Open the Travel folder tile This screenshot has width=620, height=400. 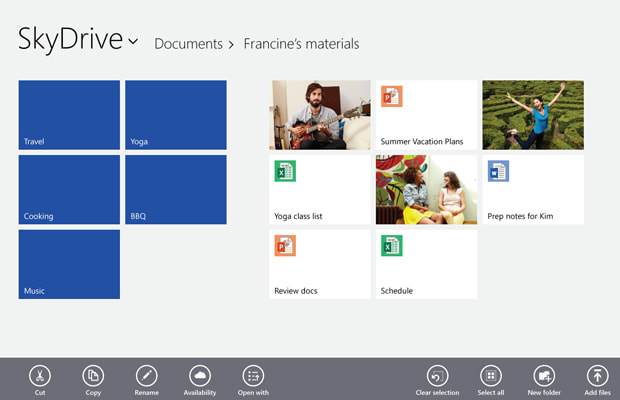click(69, 115)
